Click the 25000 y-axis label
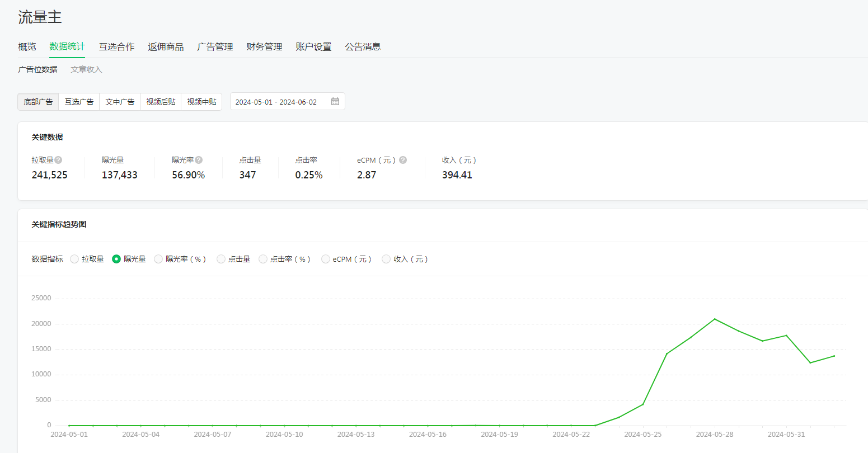 [x=41, y=298]
